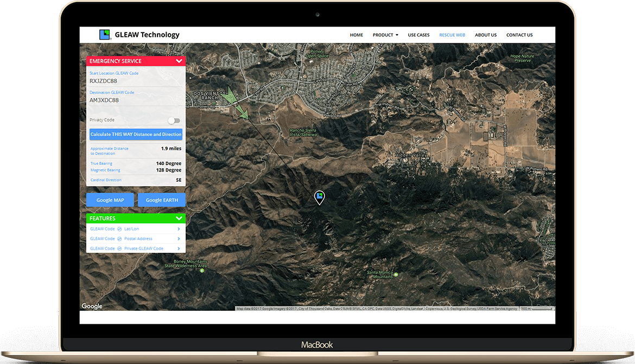Click the Cardinal Direction label
This screenshot has width=635, height=364.
pos(106,180)
